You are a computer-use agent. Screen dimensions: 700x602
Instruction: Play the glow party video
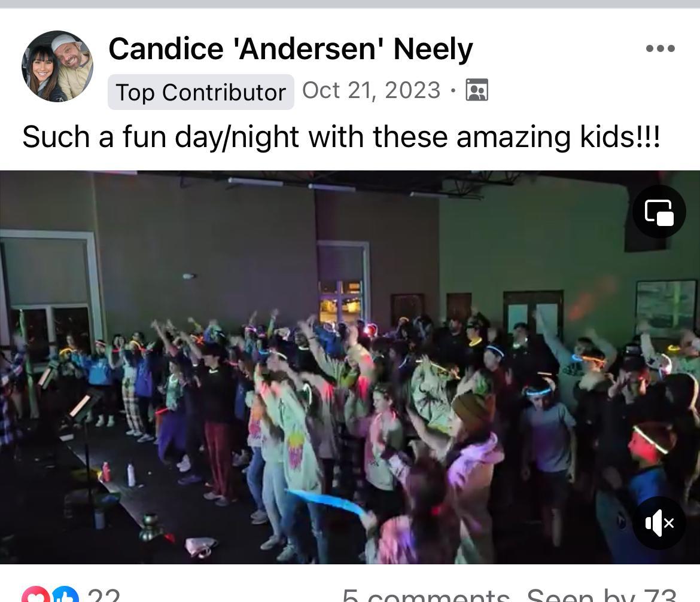(350, 368)
